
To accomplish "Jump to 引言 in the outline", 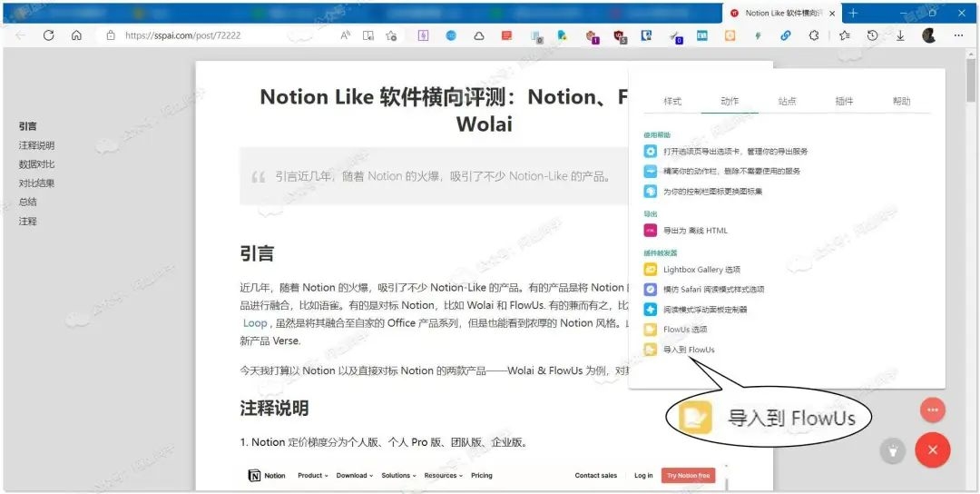I will point(27,126).
